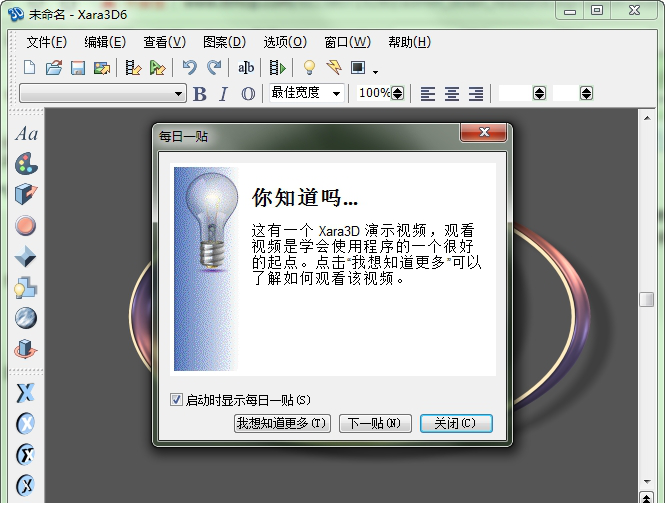Open the 最佳宽度 dropdown

336,93
